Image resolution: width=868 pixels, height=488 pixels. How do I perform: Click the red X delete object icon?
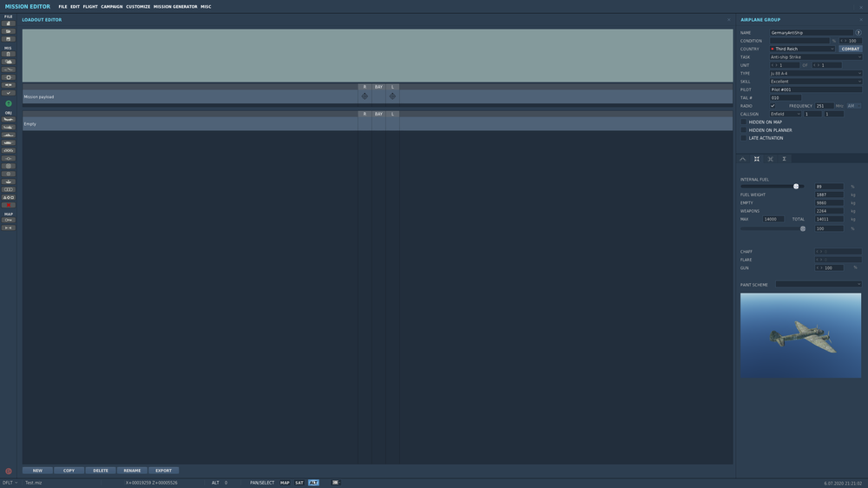tap(9, 205)
